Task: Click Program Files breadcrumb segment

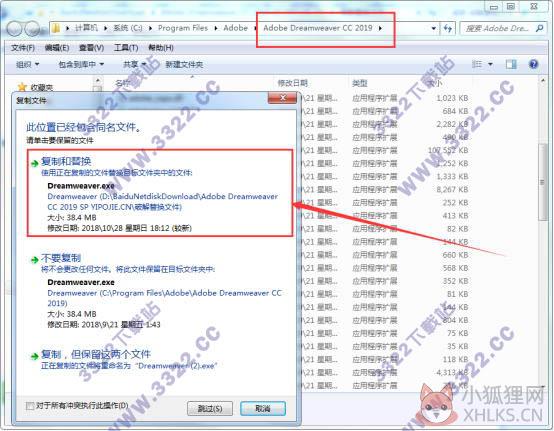Action: 183,28
